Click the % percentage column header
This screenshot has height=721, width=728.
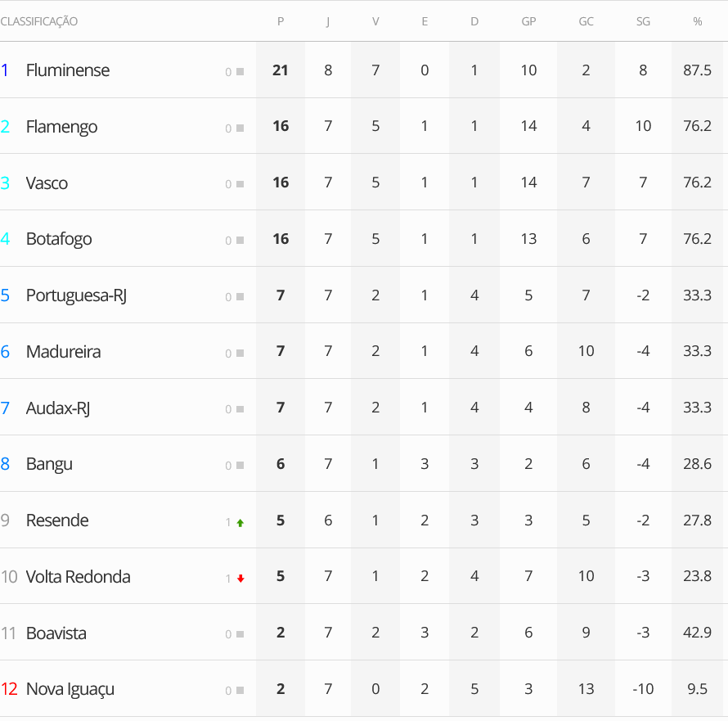(x=697, y=21)
